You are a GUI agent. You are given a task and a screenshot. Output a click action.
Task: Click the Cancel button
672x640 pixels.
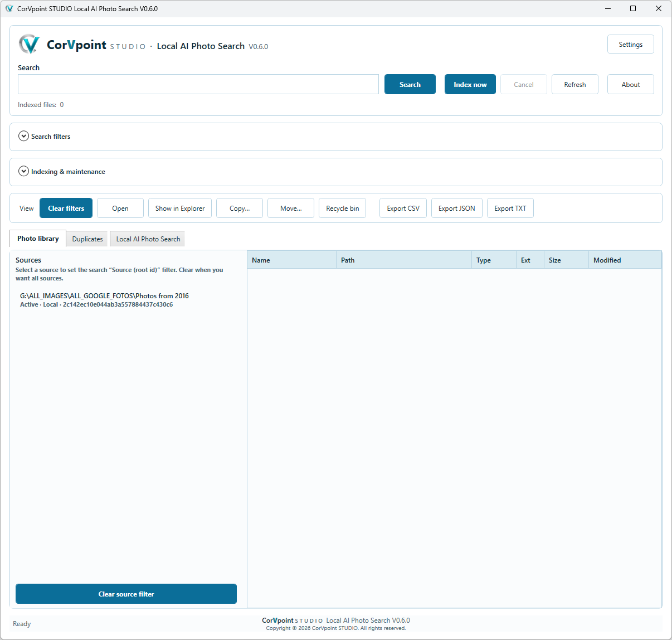click(x=524, y=84)
